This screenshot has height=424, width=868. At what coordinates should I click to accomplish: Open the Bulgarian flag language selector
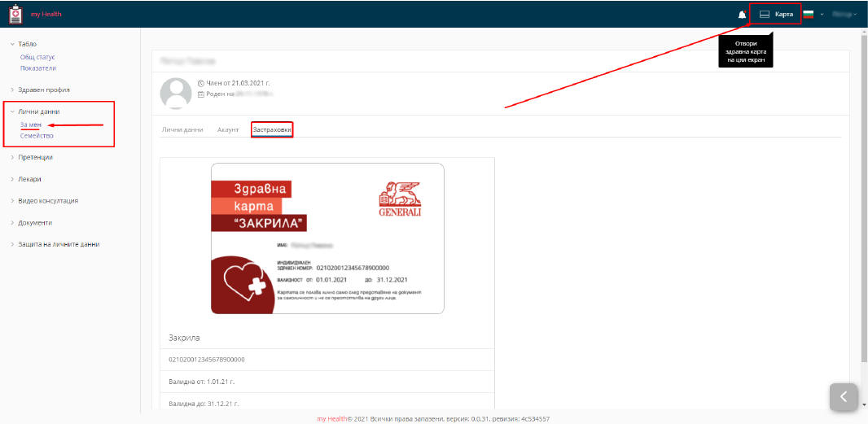[813, 15]
